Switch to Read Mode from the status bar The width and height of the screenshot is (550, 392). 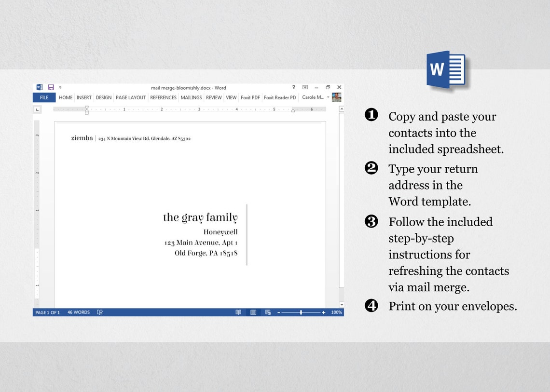tap(238, 312)
